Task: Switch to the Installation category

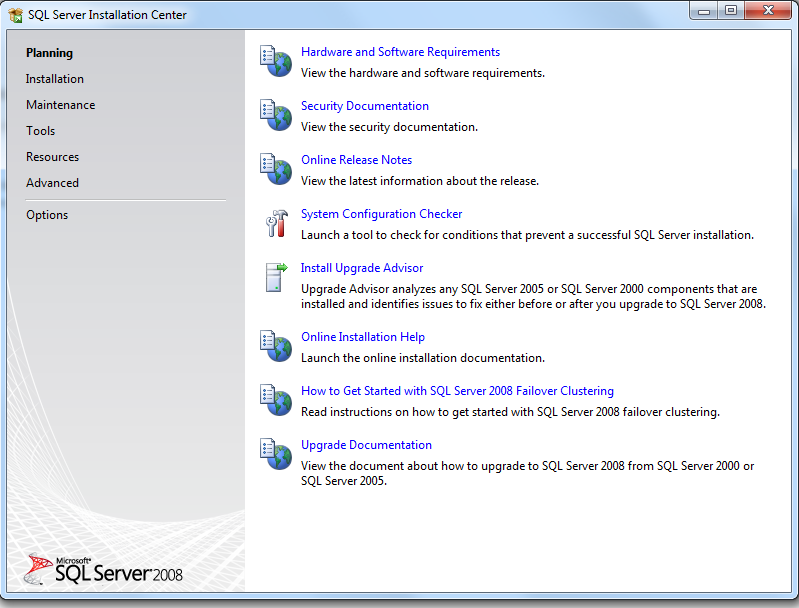Action: pos(55,79)
